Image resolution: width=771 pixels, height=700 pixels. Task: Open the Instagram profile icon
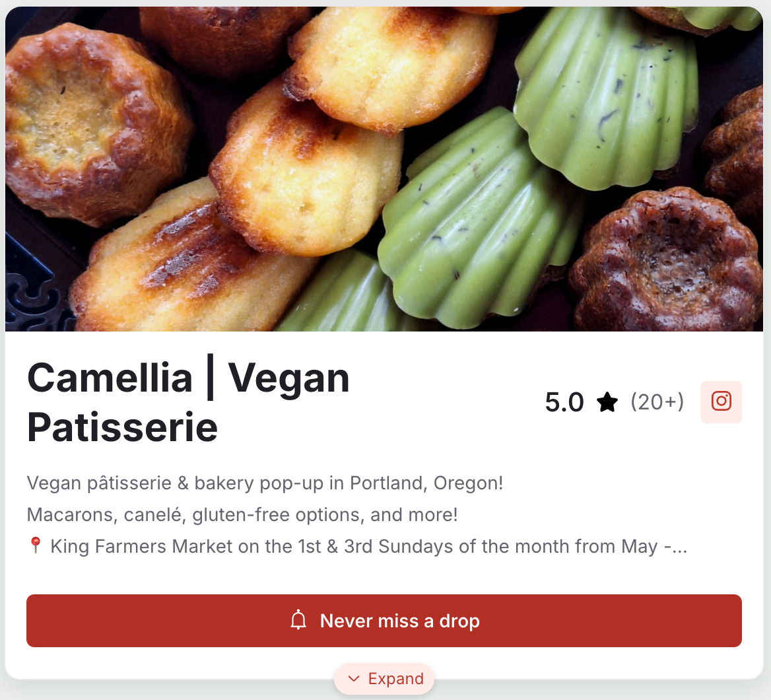721,402
